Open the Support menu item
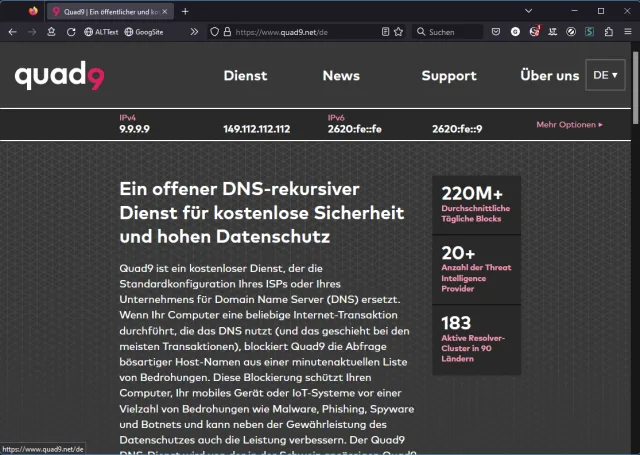This screenshot has height=455, width=640. [x=449, y=75]
